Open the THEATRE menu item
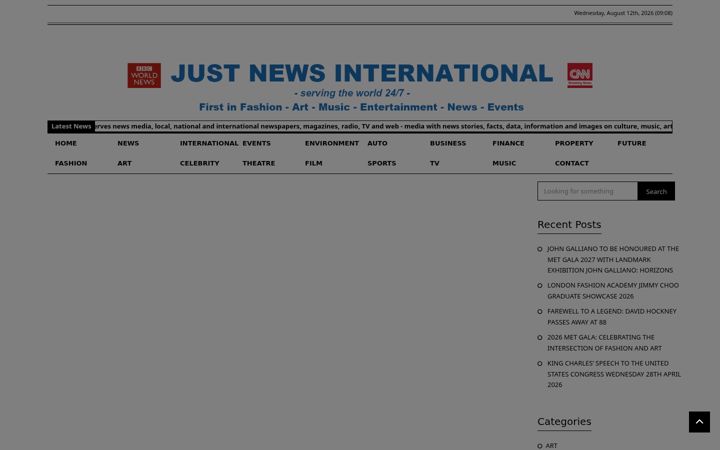 pos(259,163)
